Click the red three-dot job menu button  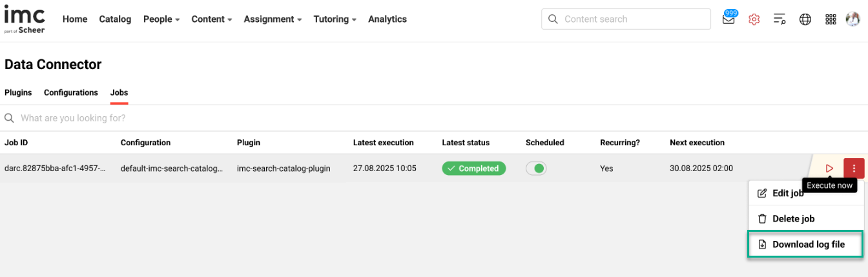(x=854, y=169)
